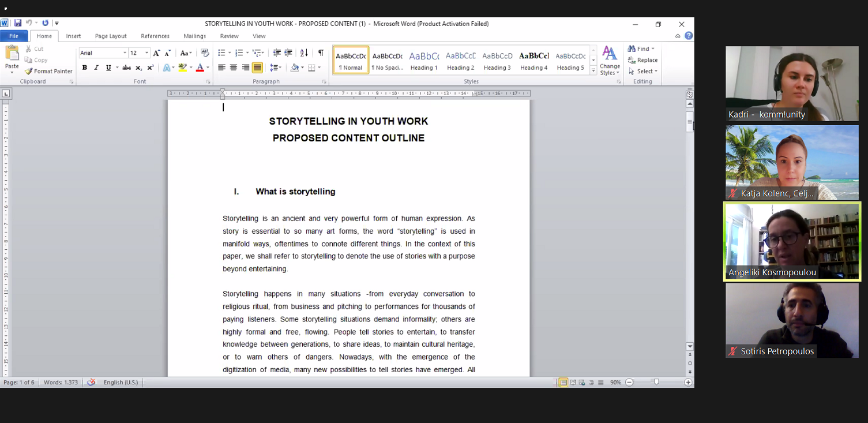Toggle show/hide paragraph marks
This screenshot has width=868, height=423.
321,53
